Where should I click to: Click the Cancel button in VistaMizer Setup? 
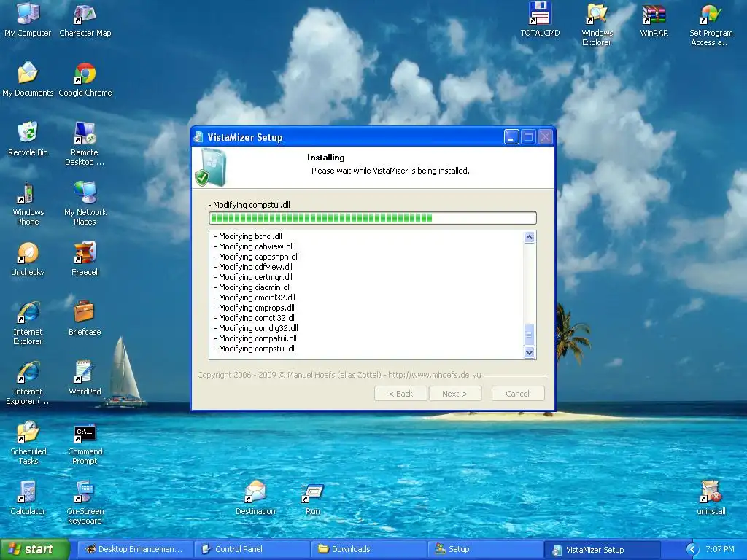[518, 394]
